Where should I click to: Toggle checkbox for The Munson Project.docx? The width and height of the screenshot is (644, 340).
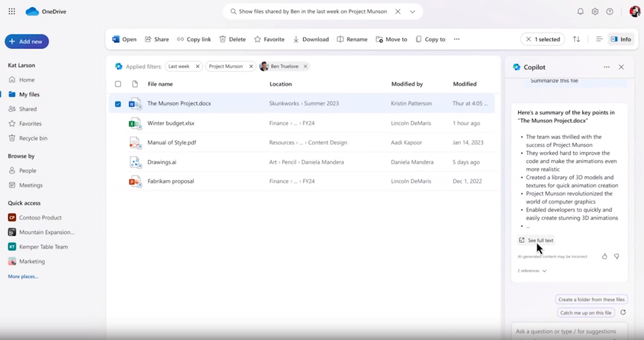tap(118, 103)
